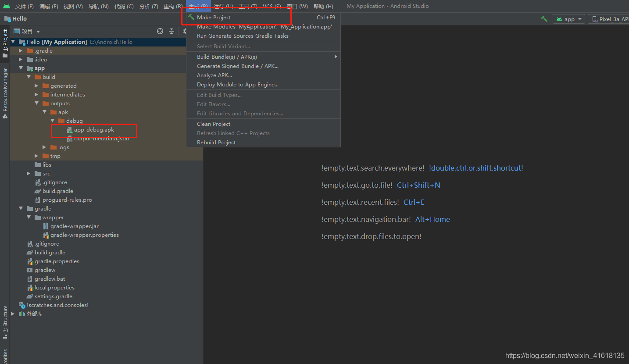Click the external libraries (外部库) icon
The width and height of the screenshot is (629, 364).
[21, 314]
